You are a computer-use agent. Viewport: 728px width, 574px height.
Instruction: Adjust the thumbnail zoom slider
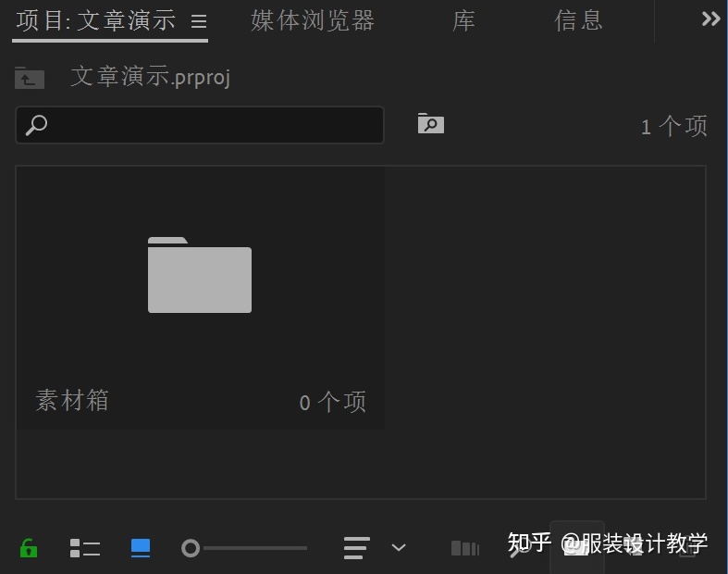point(244,548)
